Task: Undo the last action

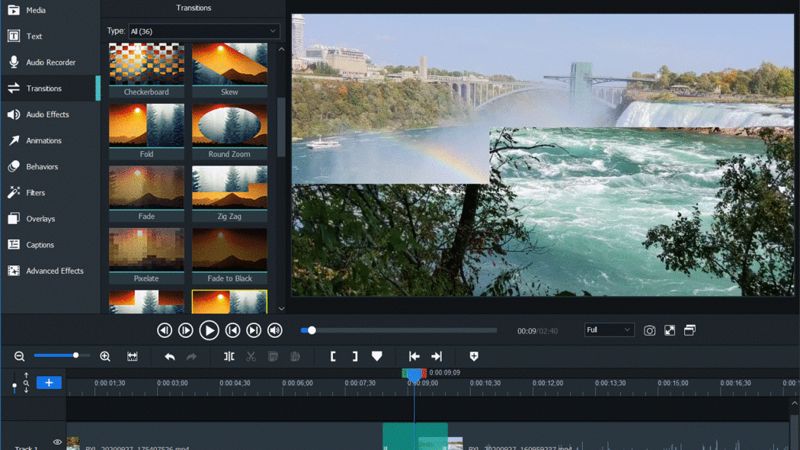Action: click(x=170, y=357)
